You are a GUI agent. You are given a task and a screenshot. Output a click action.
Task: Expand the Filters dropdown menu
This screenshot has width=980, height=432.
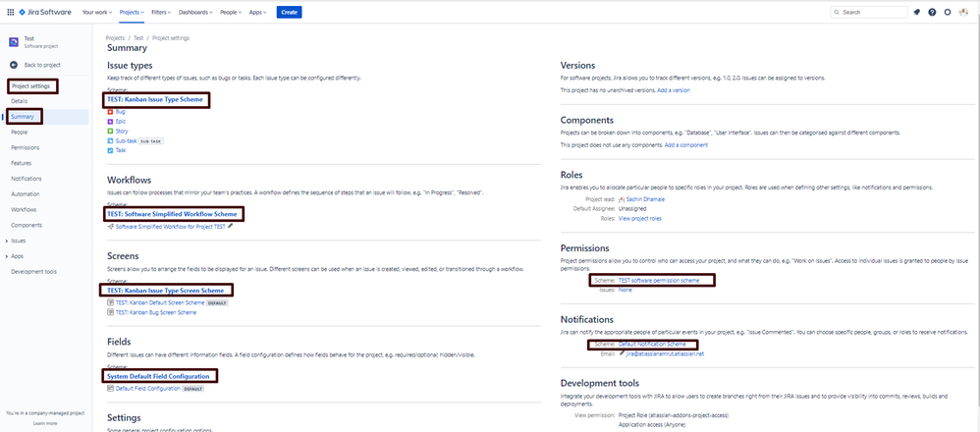pyautogui.click(x=162, y=12)
